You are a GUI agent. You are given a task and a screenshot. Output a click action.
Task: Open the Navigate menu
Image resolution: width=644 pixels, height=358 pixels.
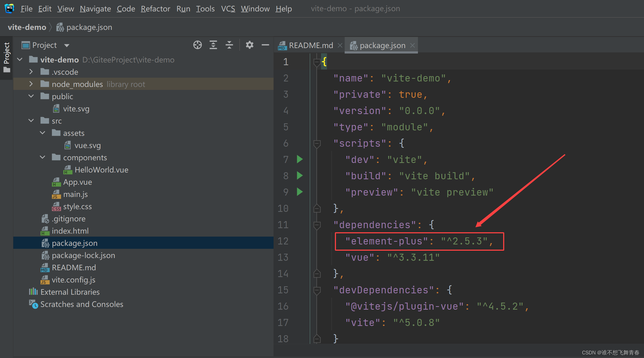(x=95, y=9)
